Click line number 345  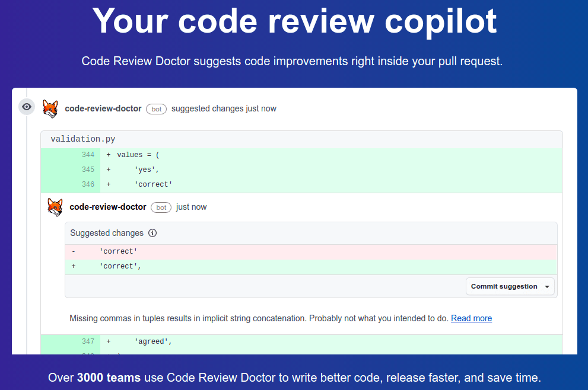[88, 170]
